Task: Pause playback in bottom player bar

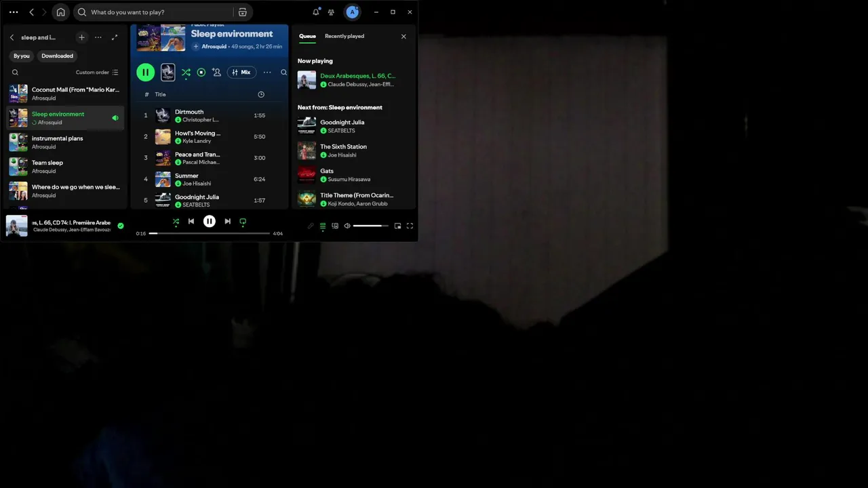Action: tap(210, 222)
